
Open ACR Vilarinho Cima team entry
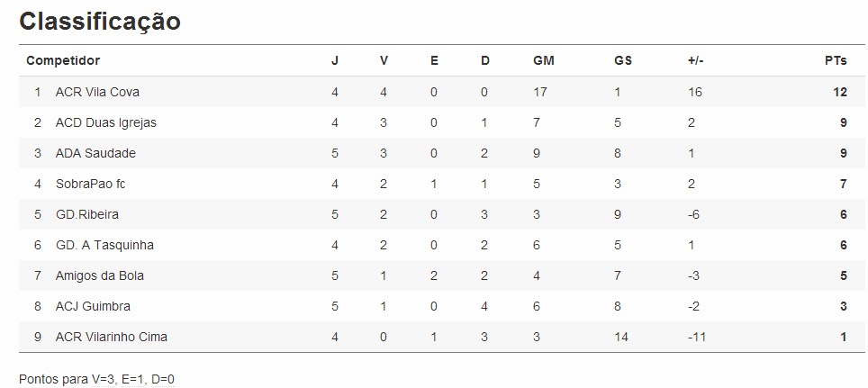(111, 337)
